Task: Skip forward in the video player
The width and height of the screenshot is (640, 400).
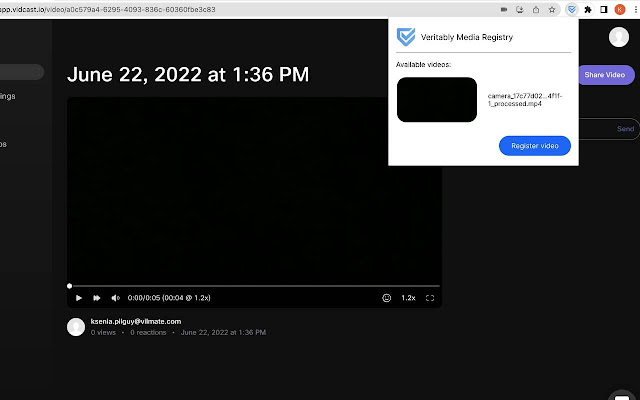Action: point(97,298)
